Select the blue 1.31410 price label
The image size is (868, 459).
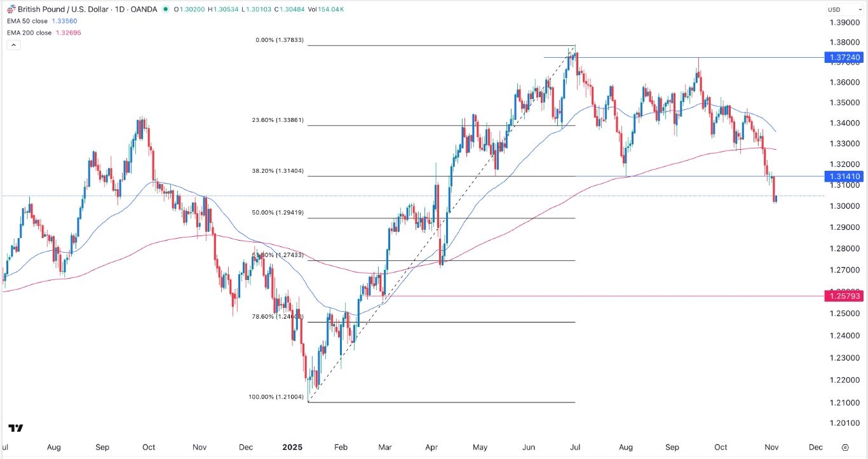844,176
